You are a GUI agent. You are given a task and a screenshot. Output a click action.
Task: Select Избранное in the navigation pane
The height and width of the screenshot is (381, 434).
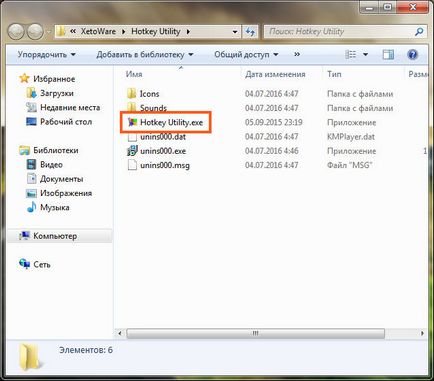54,79
